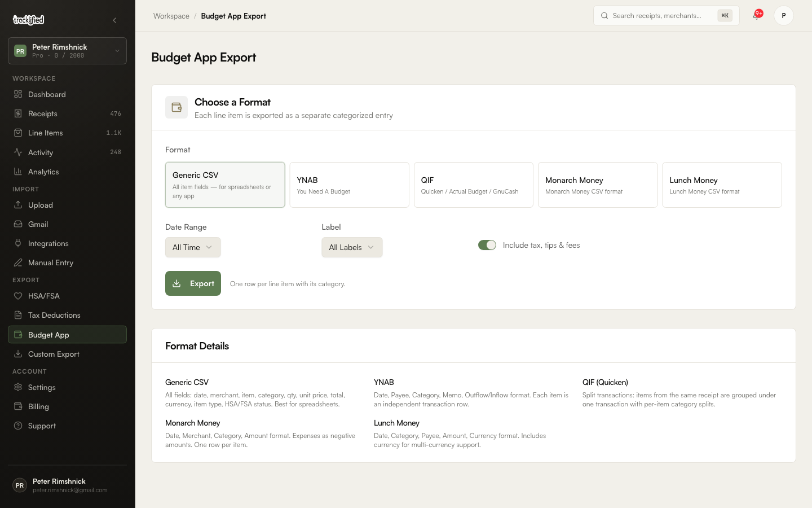Click the QIF (Quicken) details heading
The width and height of the screenshot is (812, 508).
605,382
